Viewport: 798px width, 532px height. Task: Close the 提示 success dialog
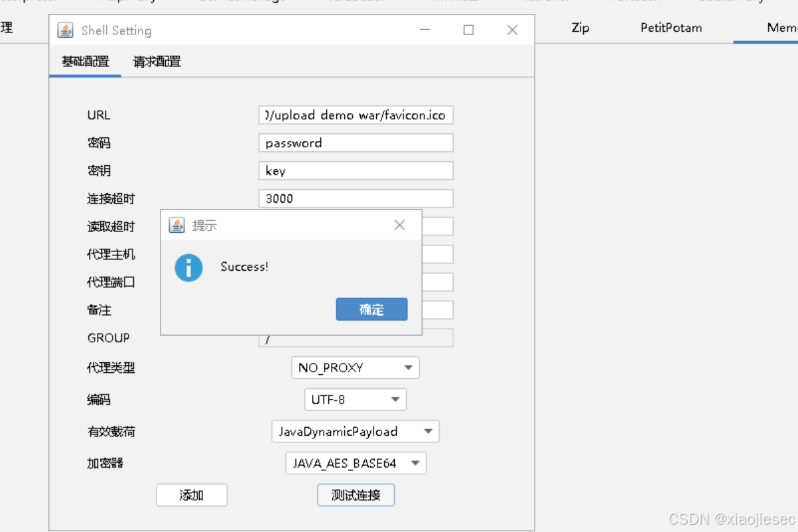tap(399, 225)
